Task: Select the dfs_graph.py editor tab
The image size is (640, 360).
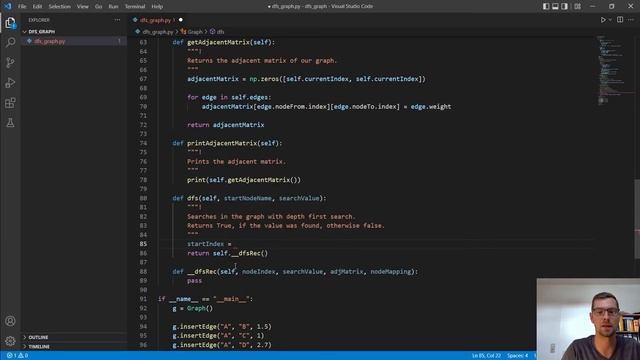Action: [158, 20]
